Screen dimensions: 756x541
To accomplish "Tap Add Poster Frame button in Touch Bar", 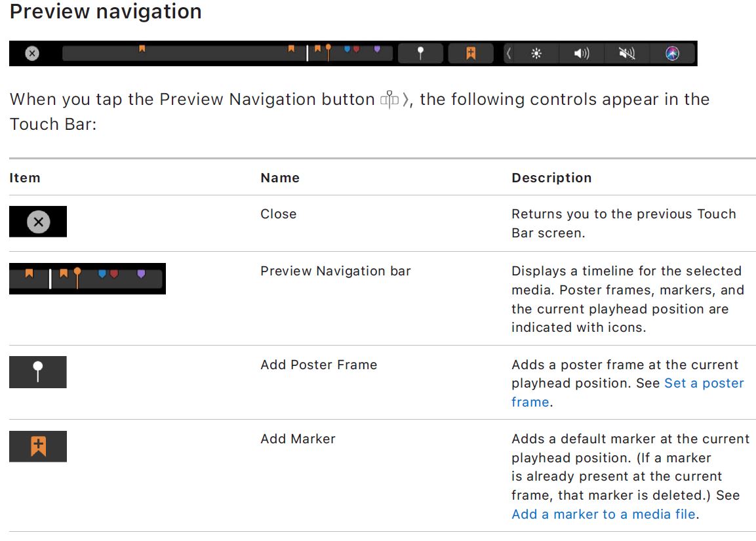I will tap(421, 54).
